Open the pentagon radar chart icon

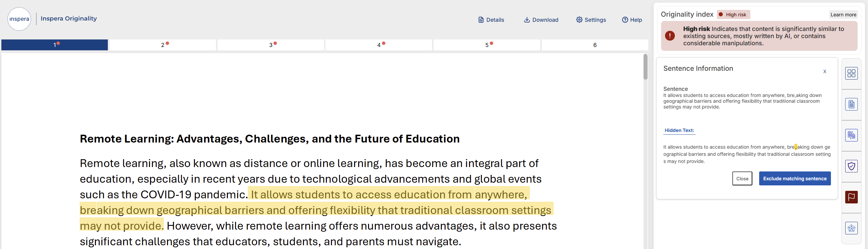pos(851,228)
